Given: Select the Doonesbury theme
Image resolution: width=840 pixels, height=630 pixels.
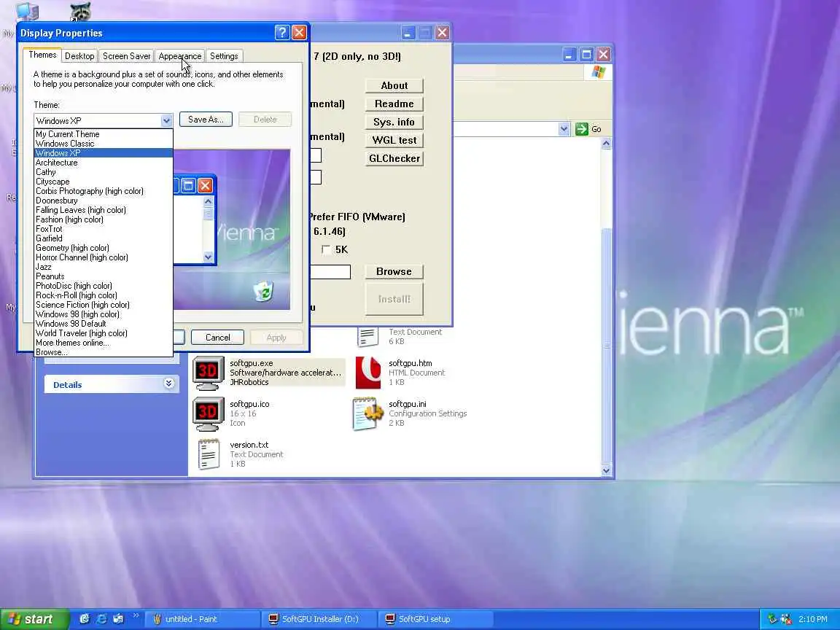Looking at the screenshot, I should (104, 201).
